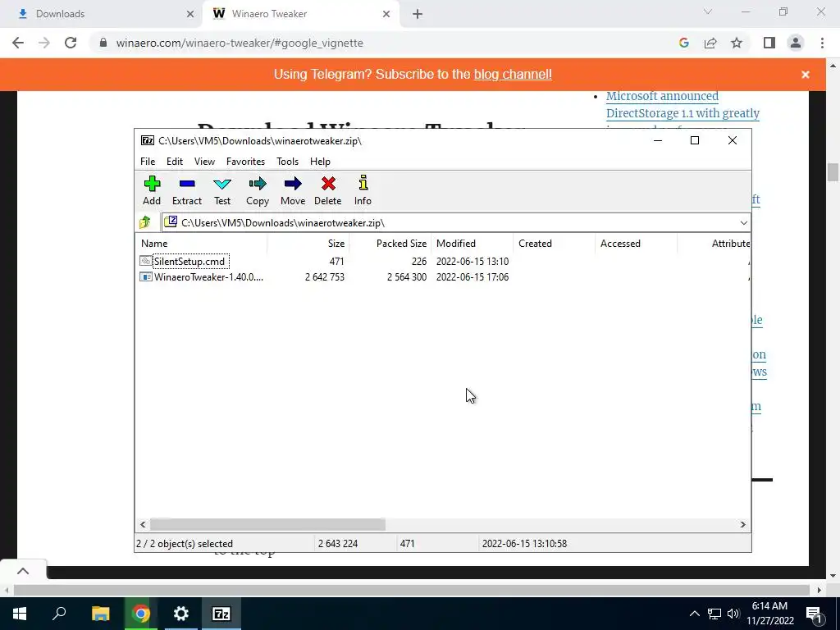Select the WinaeroTweaker-1.40.0 file row
The width and height of the screenshot is (840, 630).
(442, 277)
